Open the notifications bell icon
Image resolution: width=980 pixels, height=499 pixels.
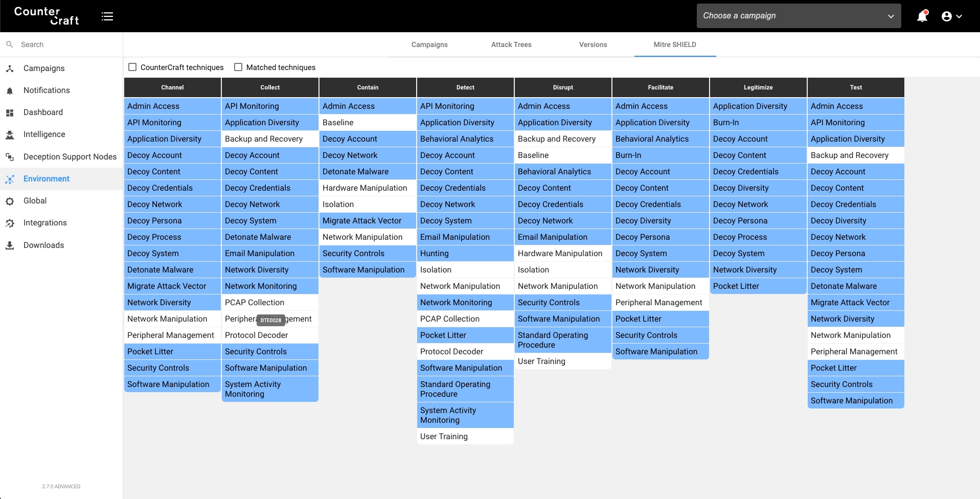[922, 16]
